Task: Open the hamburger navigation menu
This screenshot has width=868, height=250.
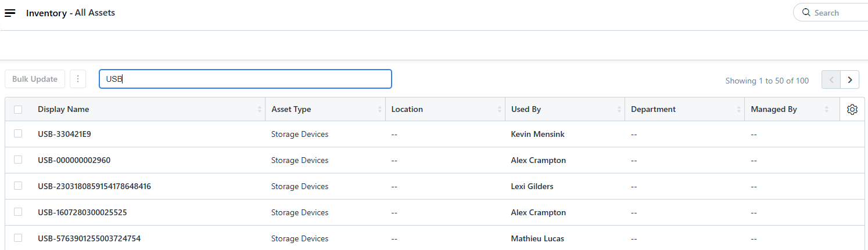Action: [x=10, y=13]
